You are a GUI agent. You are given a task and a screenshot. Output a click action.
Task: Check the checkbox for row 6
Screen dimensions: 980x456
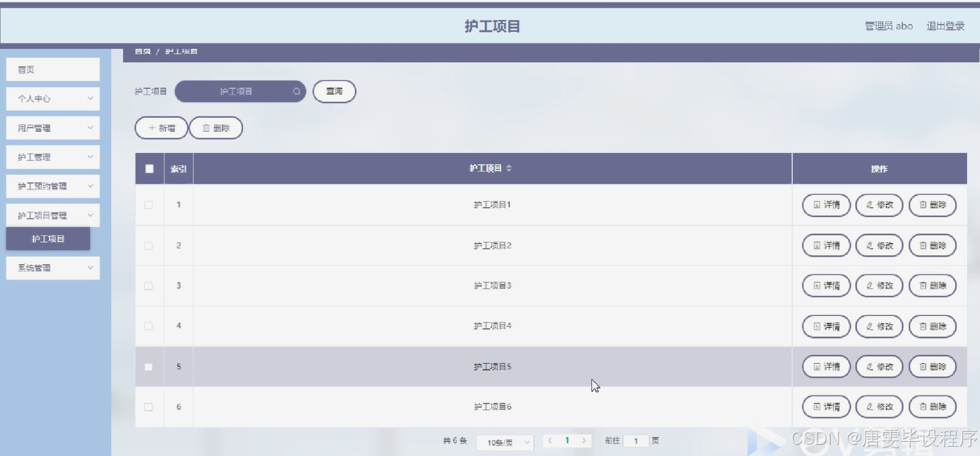(148, 407)
